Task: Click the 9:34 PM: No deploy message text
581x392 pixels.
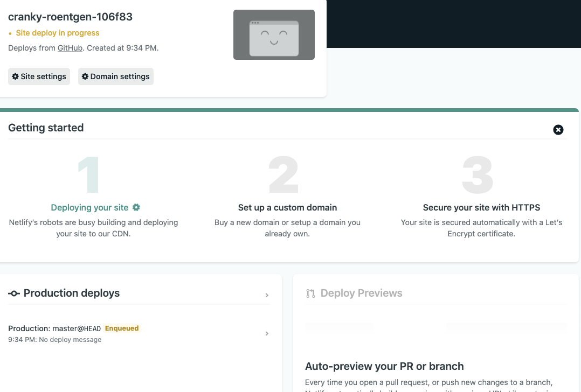Action: [55, 340]
